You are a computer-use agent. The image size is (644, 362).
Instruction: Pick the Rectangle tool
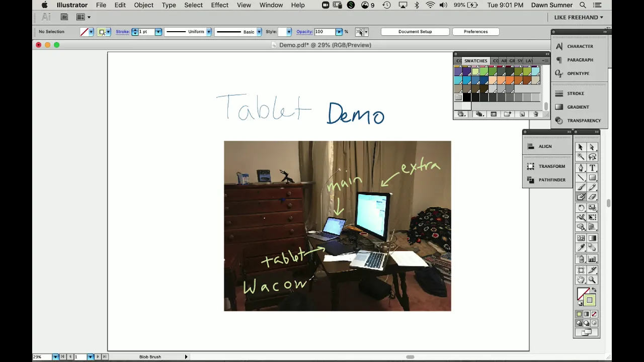click(x=592, y=177)
